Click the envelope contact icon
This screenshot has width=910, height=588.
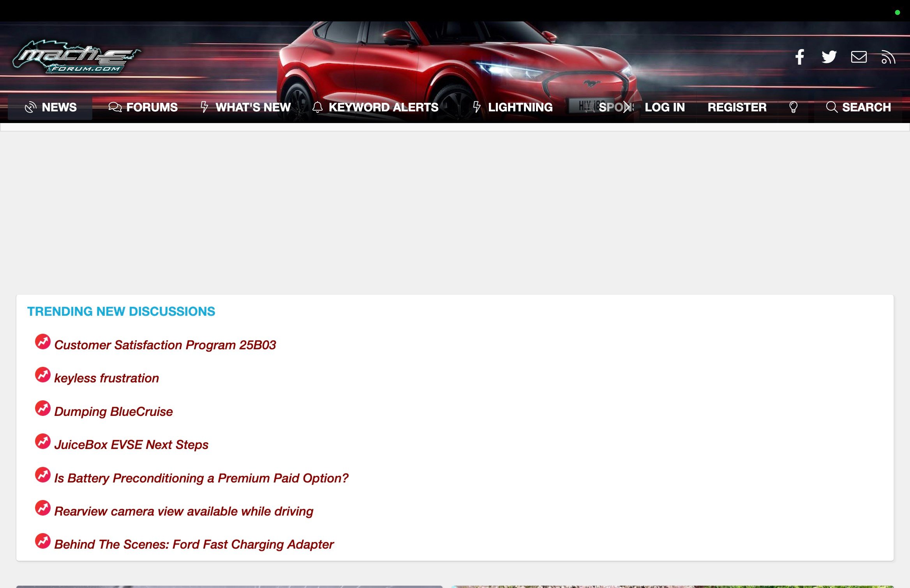tap(859, 57)
